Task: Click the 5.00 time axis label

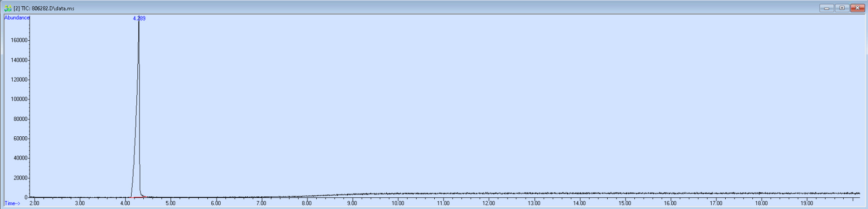Action: click(x=170, y=203)
